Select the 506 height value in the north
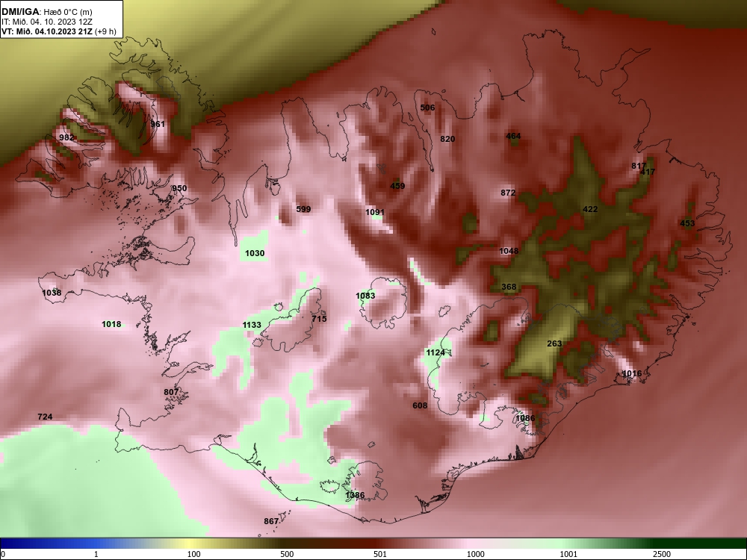The height and width of the screenshot is (560, 747). [x=427, y=108]
